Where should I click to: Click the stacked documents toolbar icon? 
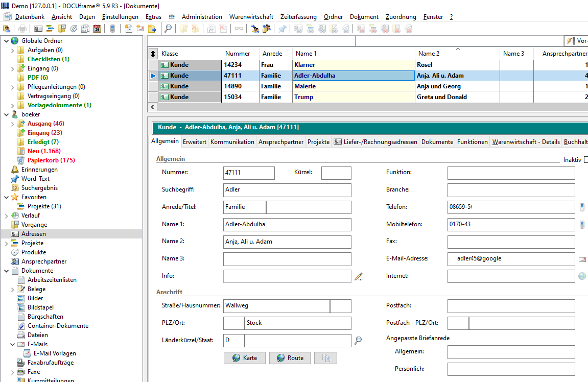85,29
